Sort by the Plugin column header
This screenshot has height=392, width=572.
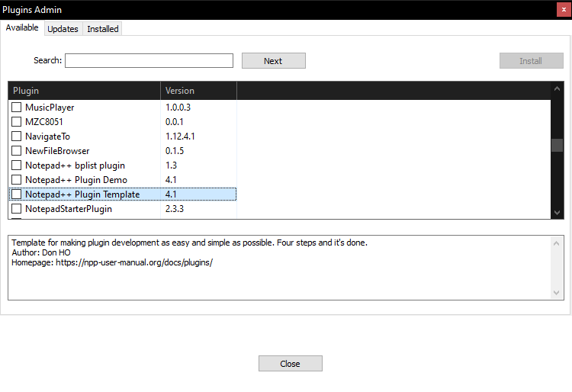84,91
